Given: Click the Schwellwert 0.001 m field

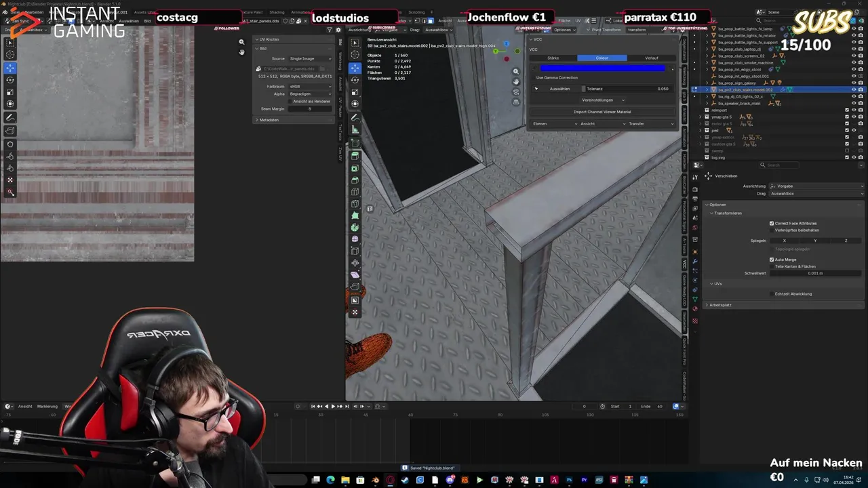Looking at the screenshot, I should point(815,273).
